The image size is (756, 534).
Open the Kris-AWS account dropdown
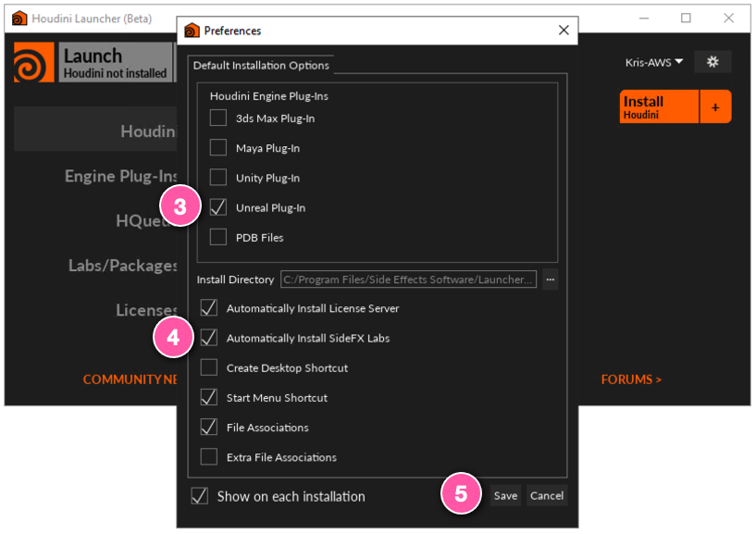tap(654, 62)
